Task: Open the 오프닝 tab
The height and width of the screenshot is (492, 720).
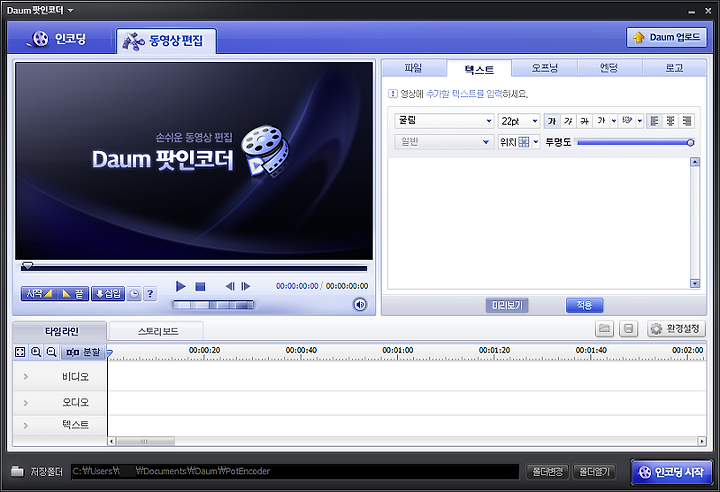Action: (545, 68)
